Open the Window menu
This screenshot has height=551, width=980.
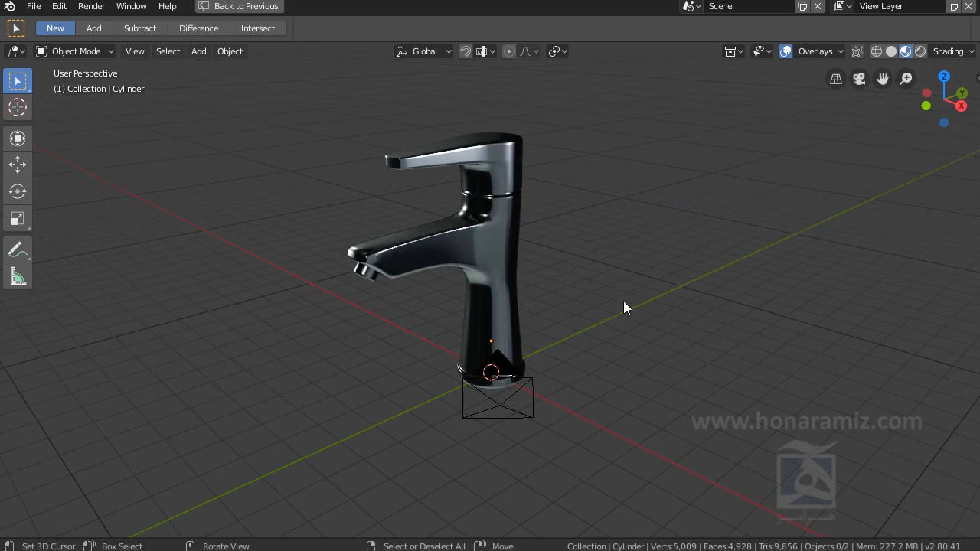tap(131, 6)
